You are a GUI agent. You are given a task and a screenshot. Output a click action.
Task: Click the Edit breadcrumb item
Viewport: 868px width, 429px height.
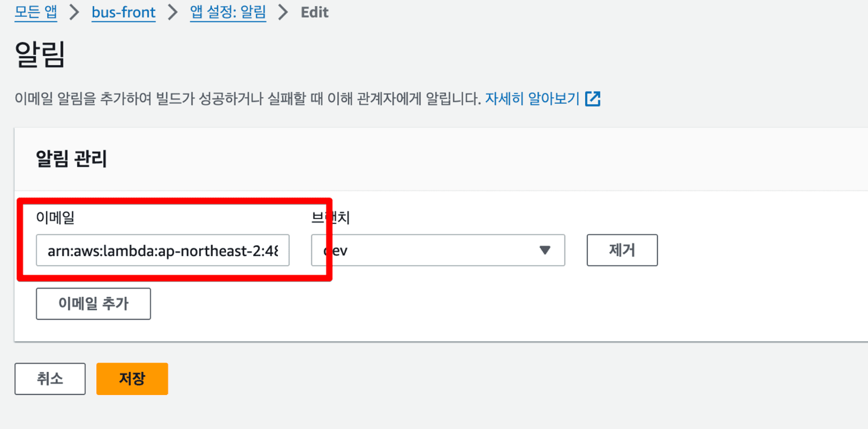click(315, 12)
